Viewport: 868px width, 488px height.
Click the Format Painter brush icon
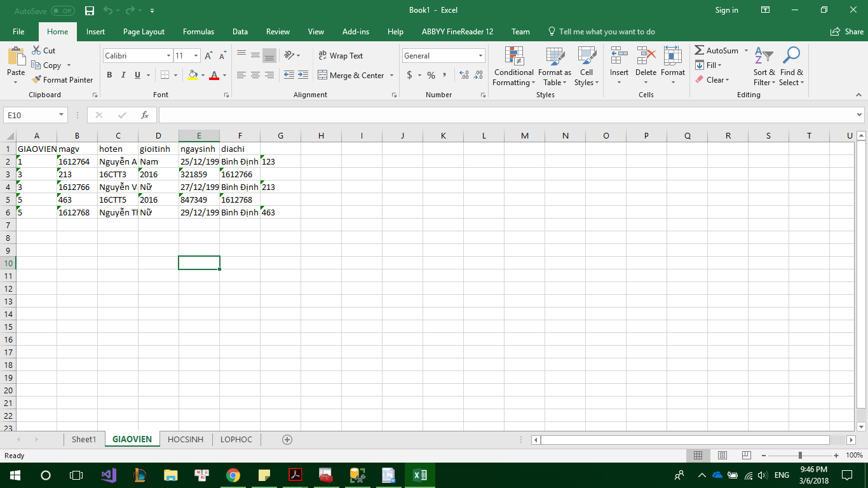[36, 80]
